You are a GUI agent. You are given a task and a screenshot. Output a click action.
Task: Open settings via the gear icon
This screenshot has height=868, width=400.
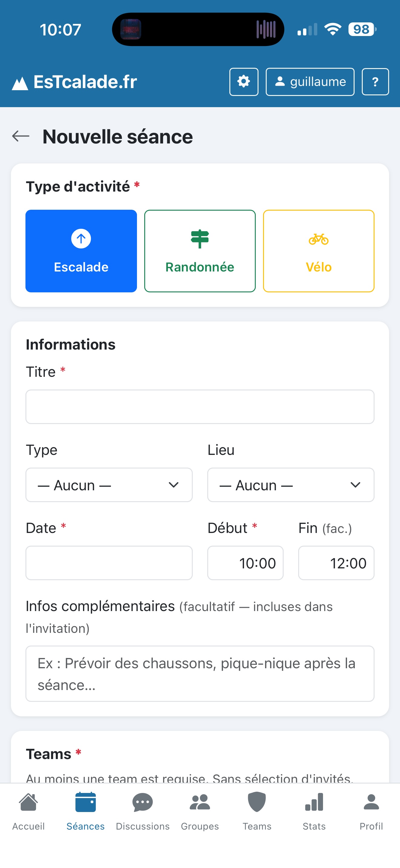click(x=244, y=82)
